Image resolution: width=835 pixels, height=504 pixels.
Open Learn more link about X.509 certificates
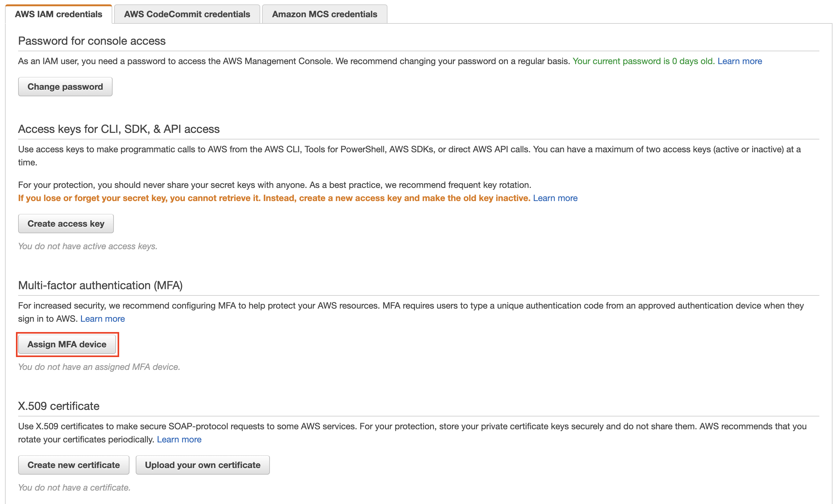tap(179, 439)
